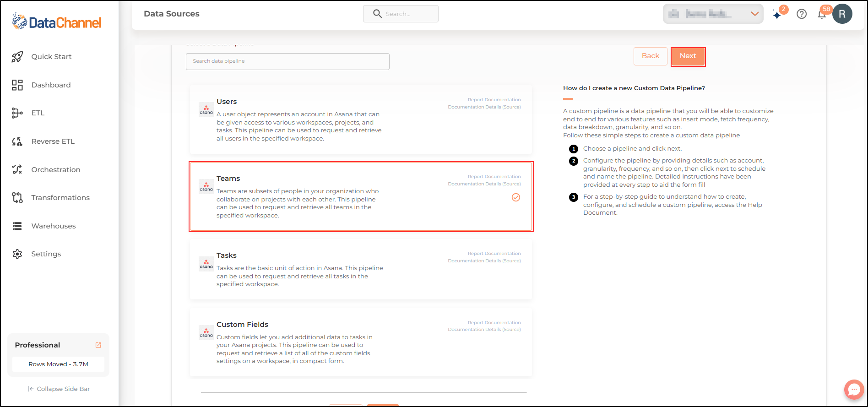Select the Teams pipeline card title
This screenshot has height=407, width=868.
click(228, 179)
